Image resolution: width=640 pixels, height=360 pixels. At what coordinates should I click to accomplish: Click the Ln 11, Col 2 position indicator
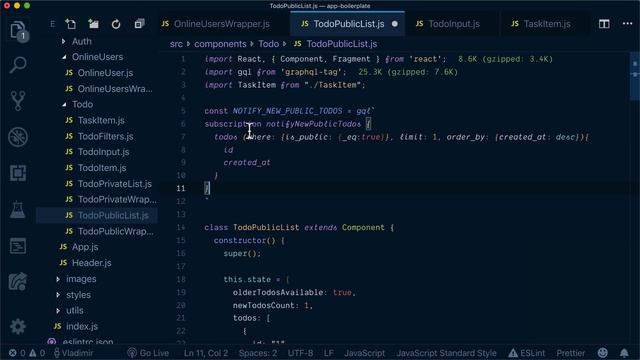click(x=206, y=353)
